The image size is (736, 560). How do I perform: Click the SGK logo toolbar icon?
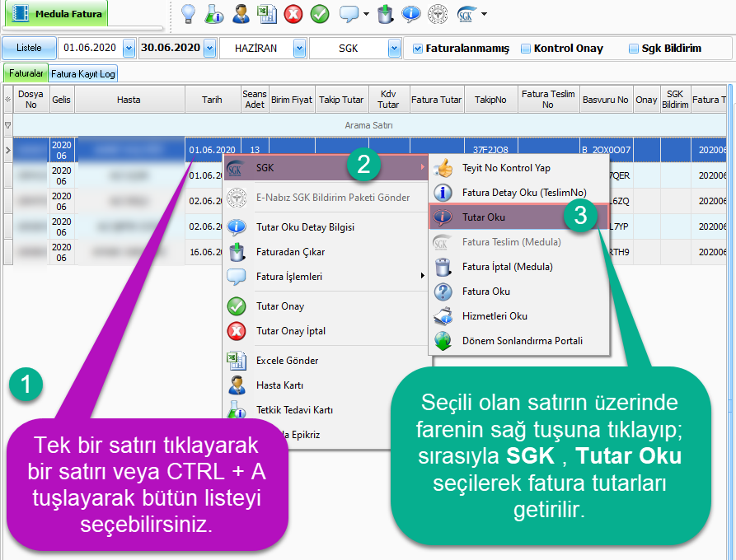(466, 14)
